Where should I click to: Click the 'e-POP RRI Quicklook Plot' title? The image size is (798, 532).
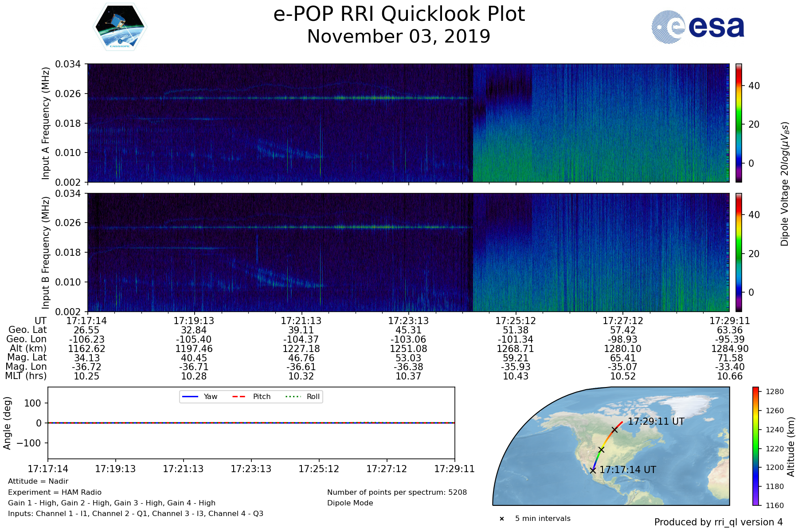(399, 14)
